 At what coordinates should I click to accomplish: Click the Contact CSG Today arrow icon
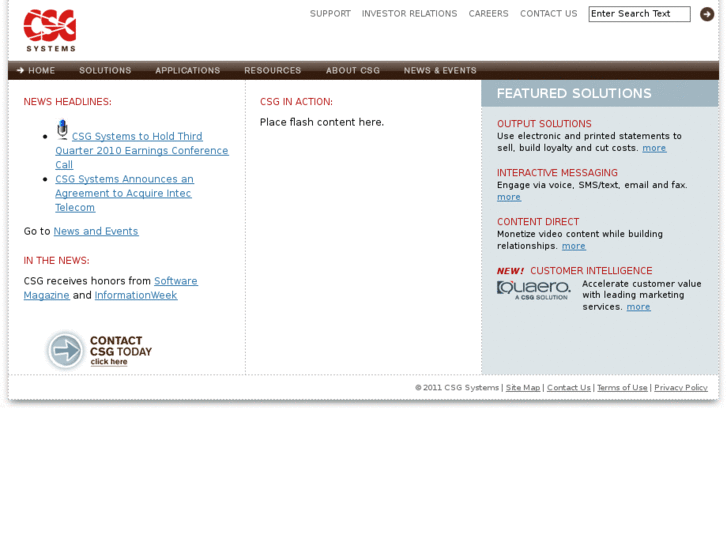tap(65, 350)
